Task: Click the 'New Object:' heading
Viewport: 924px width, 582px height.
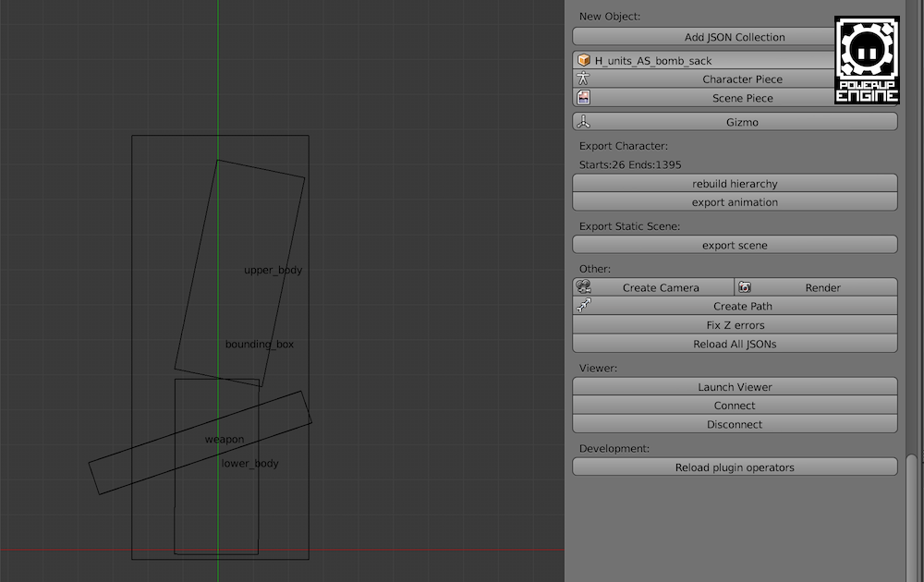Action: pyautogui.click(x=609, y=16)
